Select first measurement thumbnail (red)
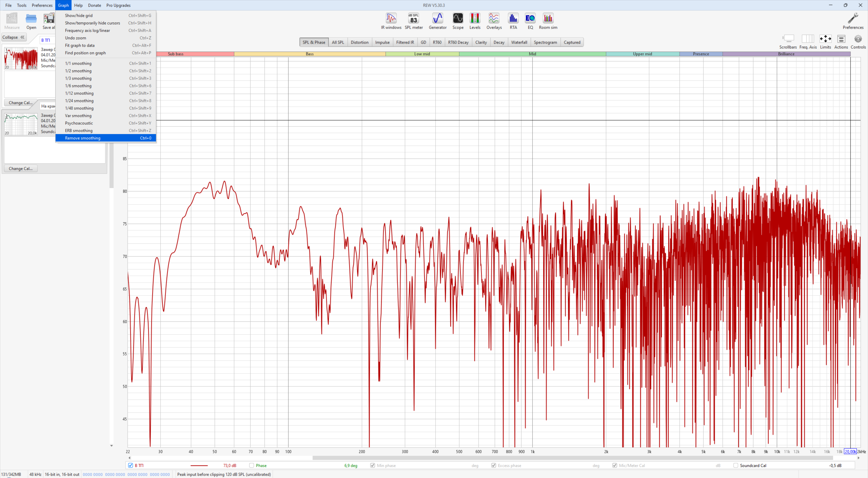The image size is (868, 478). tap(21, 58)
